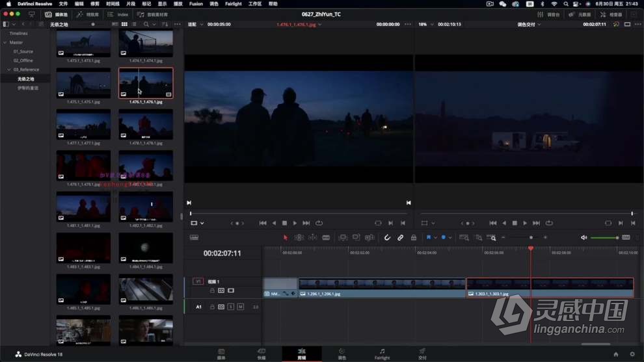The height and width of the screenshot is (362, 644).
Task: Toggle timeline snapping magnet
Action: click(x=387, y=238)
